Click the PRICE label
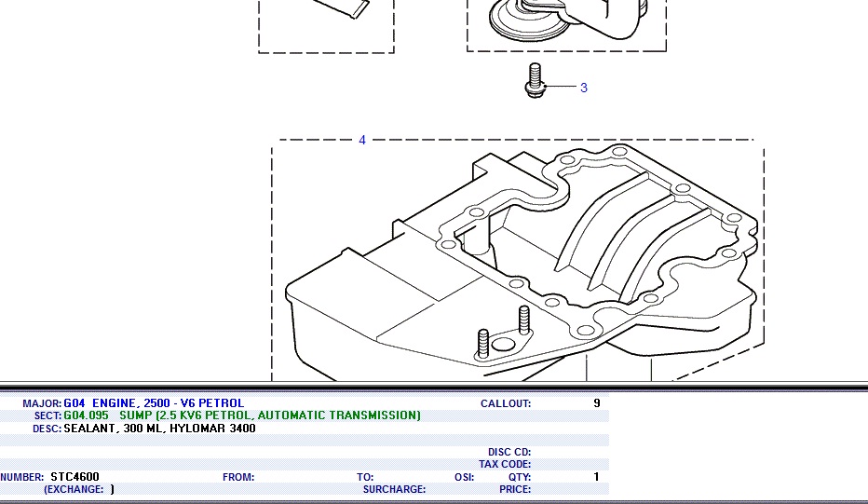868x504 pixels. click(515, 490)
